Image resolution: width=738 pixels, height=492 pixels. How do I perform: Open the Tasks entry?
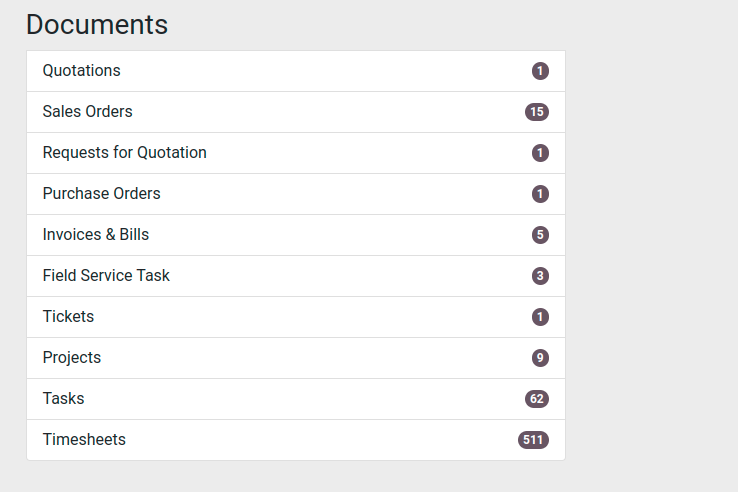click(x=296, y=399)
